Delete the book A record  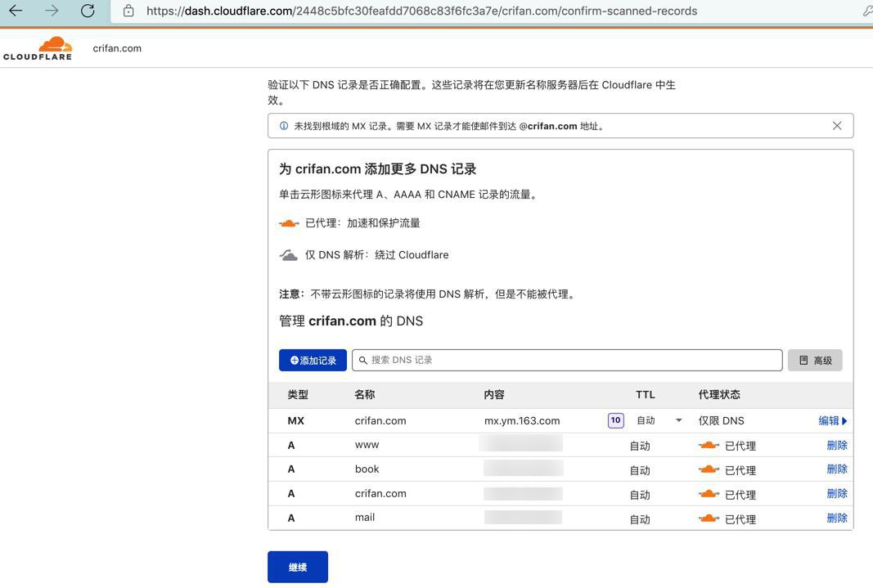tap(837, 469)
